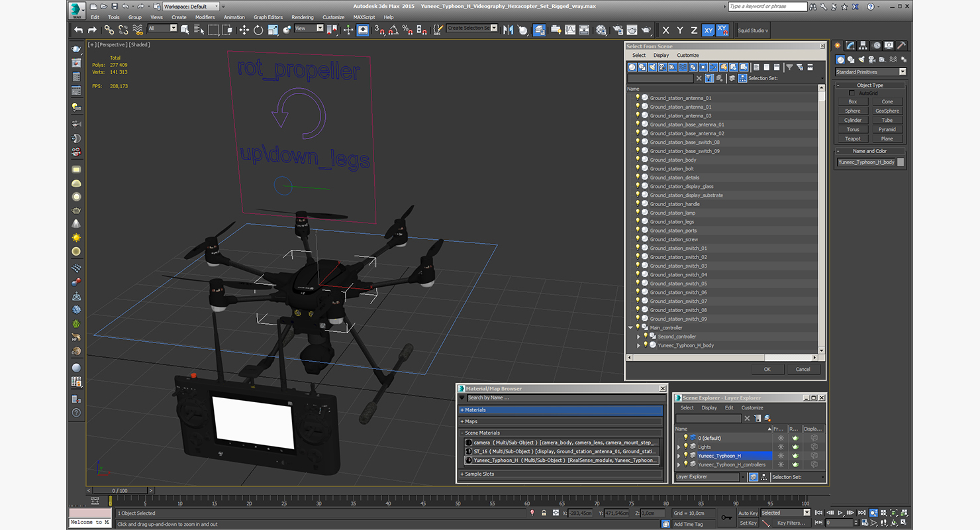
Task: Open Display menu in Select From Scene
Action: [661, 55]
